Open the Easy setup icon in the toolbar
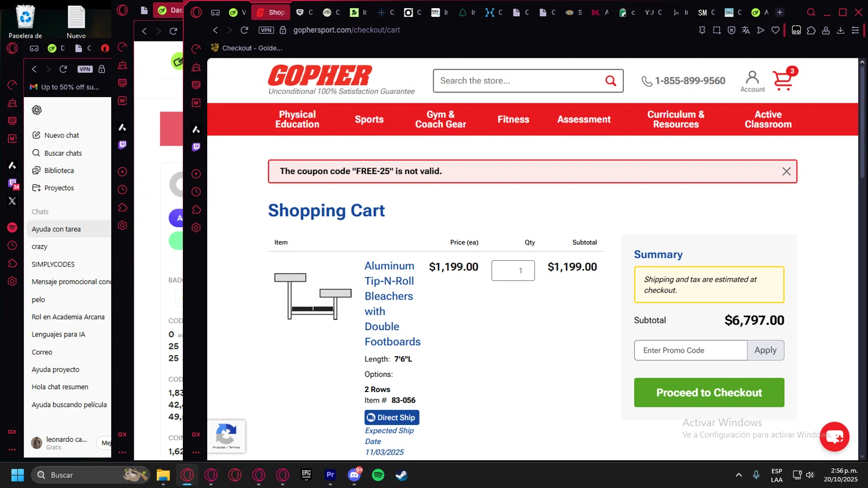 pos(855,30)
